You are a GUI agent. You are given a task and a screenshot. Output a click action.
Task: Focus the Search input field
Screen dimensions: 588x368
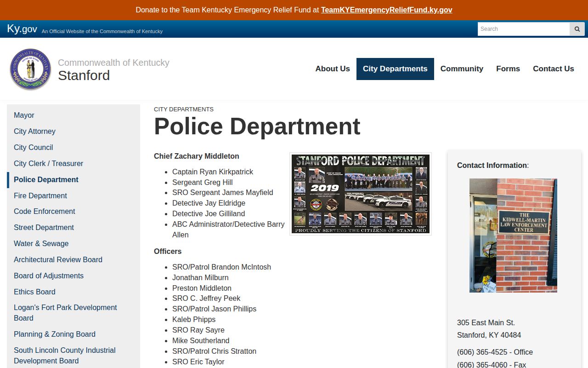point(524,29)
